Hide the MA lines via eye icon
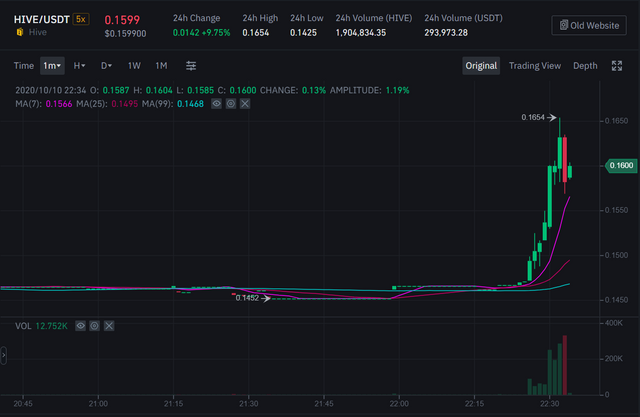 tap(215, 104)
